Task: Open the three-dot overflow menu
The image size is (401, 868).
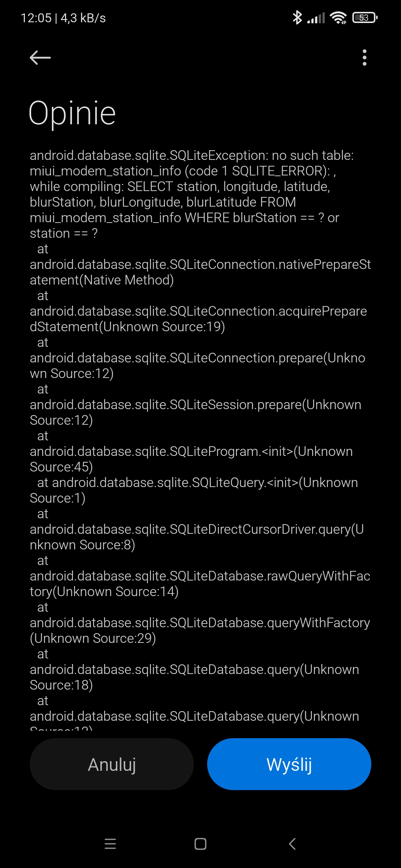Action: [364, 57]
